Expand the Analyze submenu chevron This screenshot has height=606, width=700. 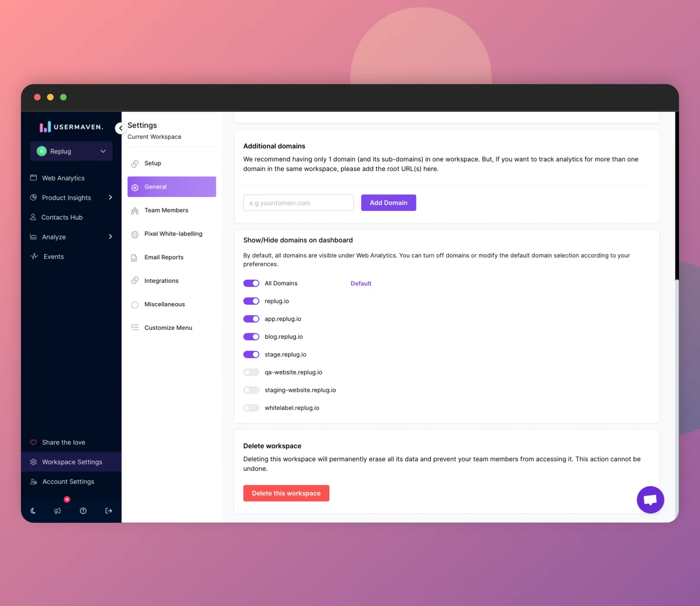pos(110,237)
